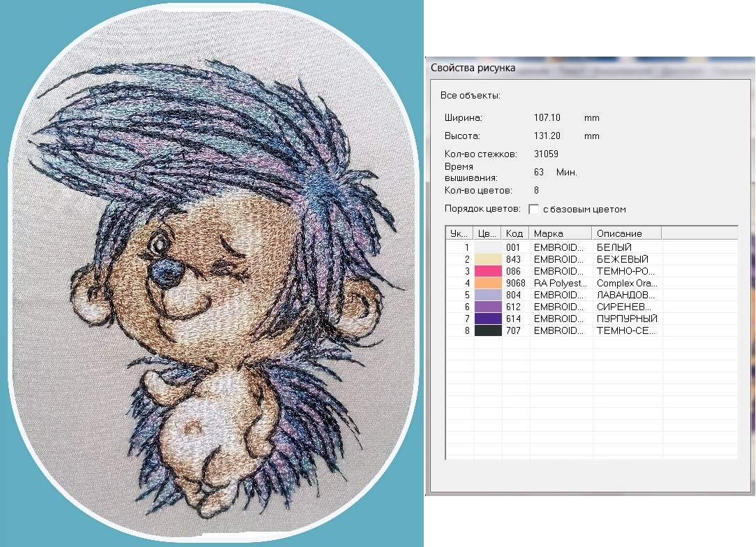
Task: Click the 'EMBROID...' brand cell in row 8
Action: click(x=558, y=330)
